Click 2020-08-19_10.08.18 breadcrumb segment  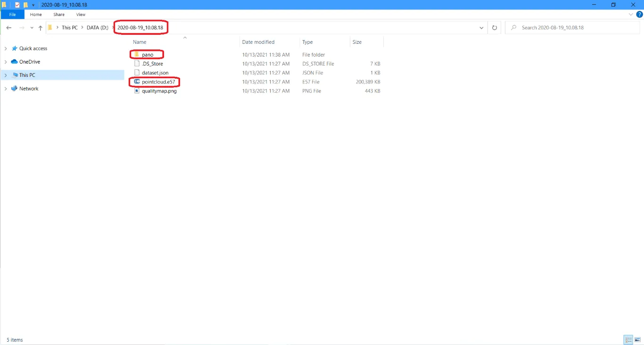(x=140, y=28)
